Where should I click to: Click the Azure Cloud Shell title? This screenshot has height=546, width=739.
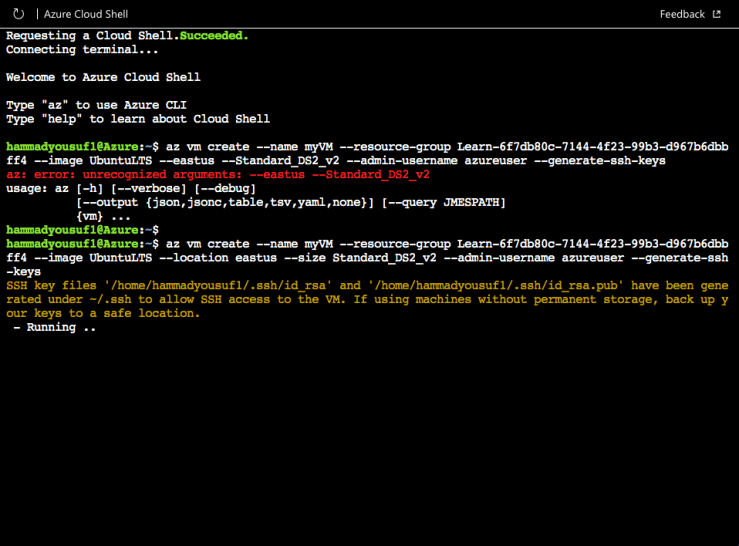point(86,14)
